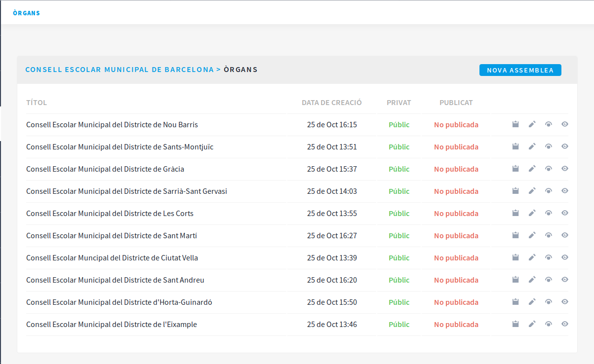Edit the Sants-Montjuïc council with the pencil icon
The height and width of the screenshot is (364, 594).
tap(532, 146)
